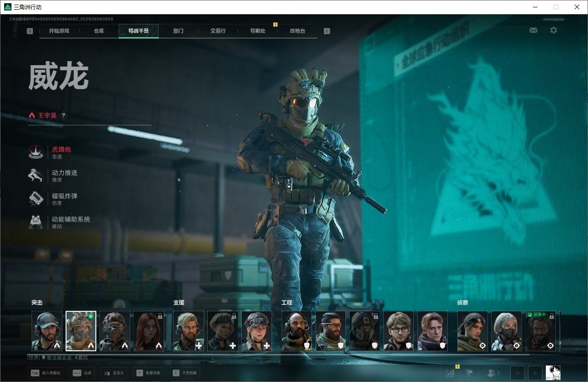Select the highlighted masked helmet operator portrait

pyautogui.click(x=81, y=331)
